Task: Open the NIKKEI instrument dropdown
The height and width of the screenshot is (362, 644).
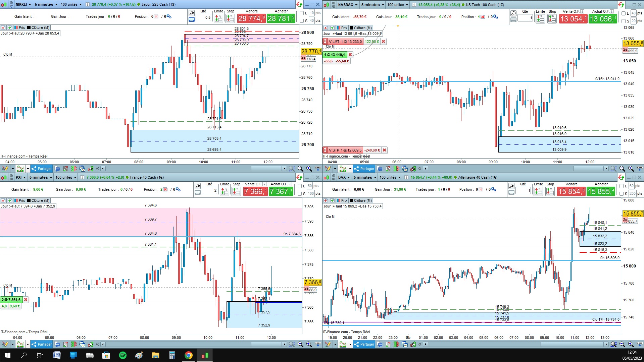Action: tap(23, 4)
